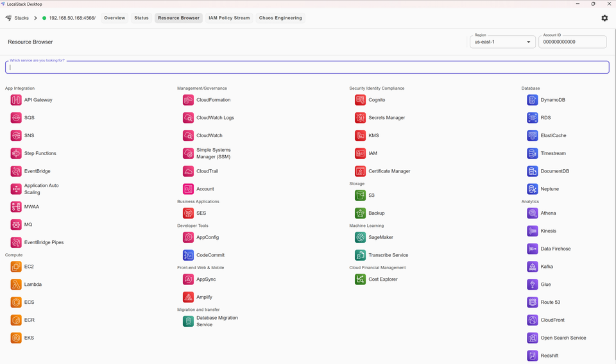Open the CloudFormation icon
Screen dimensions: 616x364
click(x=188, y=100)
